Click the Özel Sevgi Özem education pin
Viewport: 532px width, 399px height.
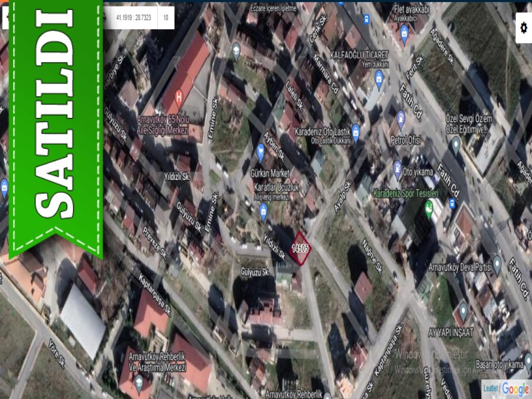[456, 143]
